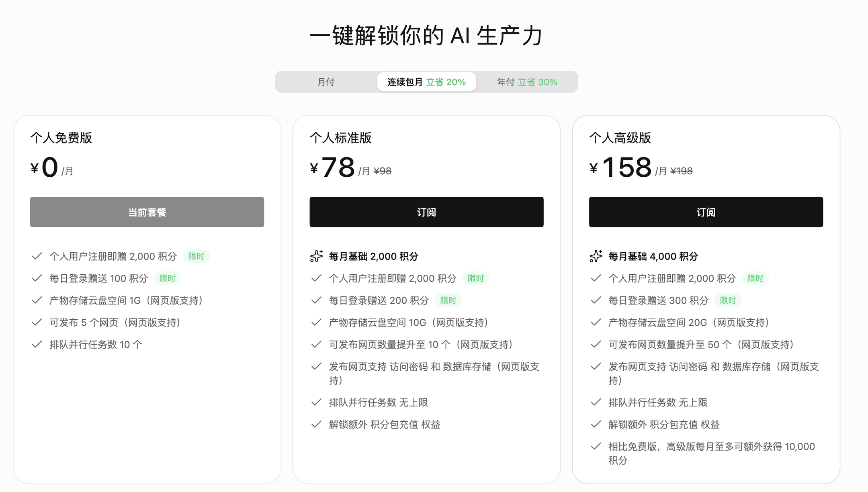Click sparkle icon beside 每月基础 2,000 积分
This screenshot has width=868, height=492.
coord(316,256)
